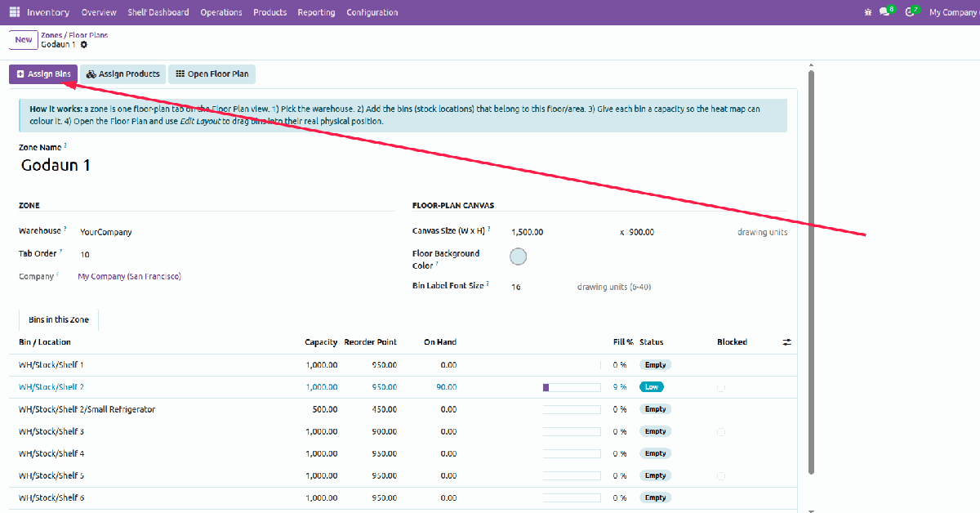Click help mark beside Tab Order label
Image resolution: width=980 pixels, height=513 pixels.
[60, 252]
